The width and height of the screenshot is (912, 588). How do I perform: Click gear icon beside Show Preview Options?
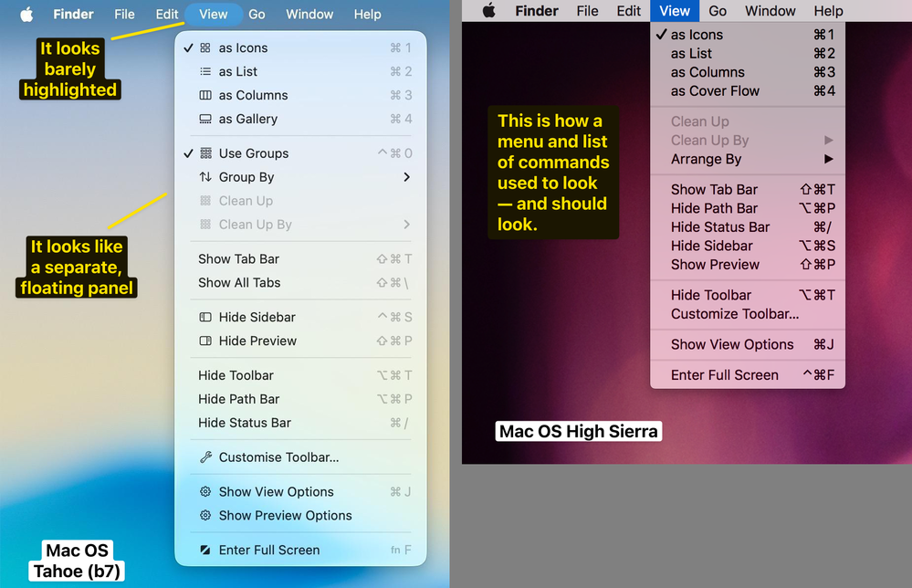(205, 515)
